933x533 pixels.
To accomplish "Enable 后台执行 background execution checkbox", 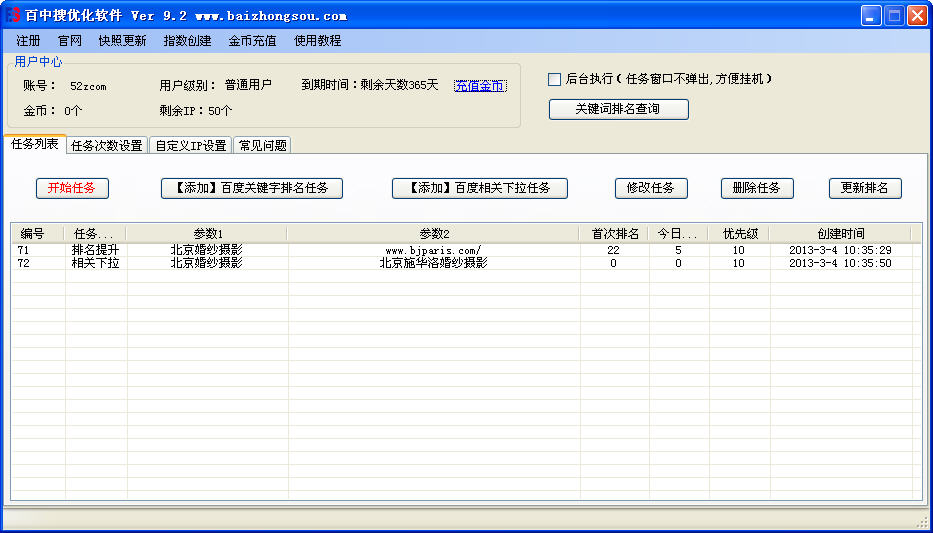I will click(x=554, y=79).
